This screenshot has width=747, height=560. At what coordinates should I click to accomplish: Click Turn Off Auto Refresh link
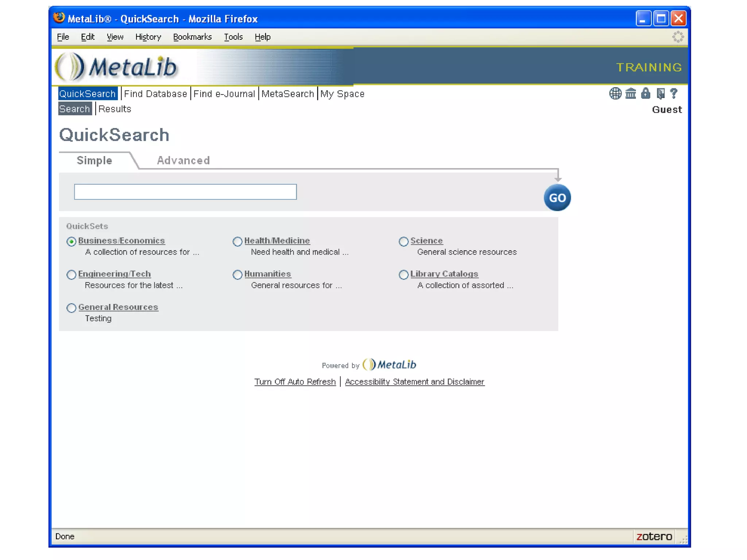click(295, 382)
